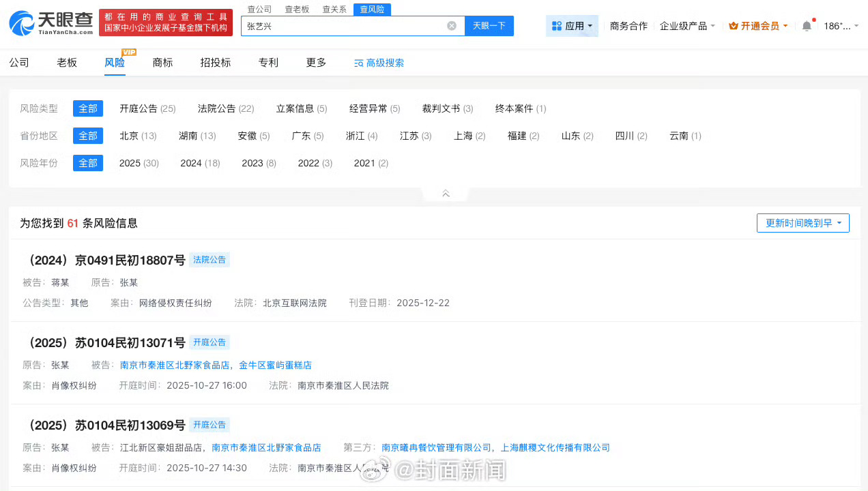Click the 法院公告 tag on first case
868x491 pixels.
tap(209, 259)
